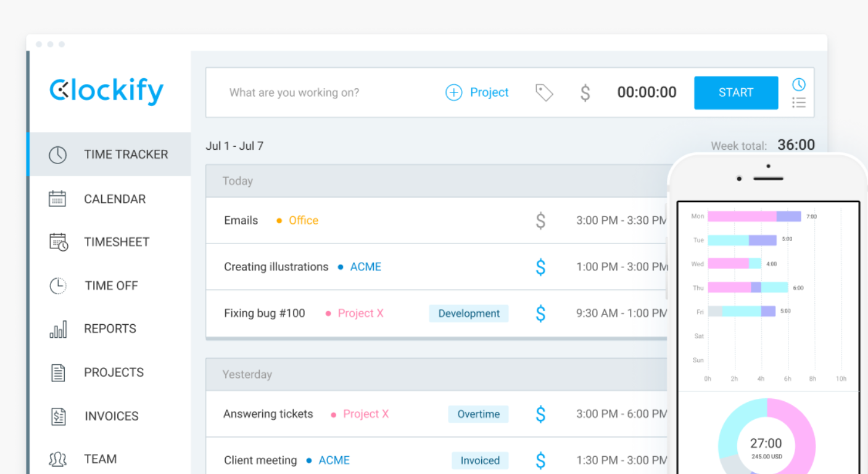Toggle billable for Answering tickets entry
Viewport: 868px width, 474px height.
pos(540,414)
